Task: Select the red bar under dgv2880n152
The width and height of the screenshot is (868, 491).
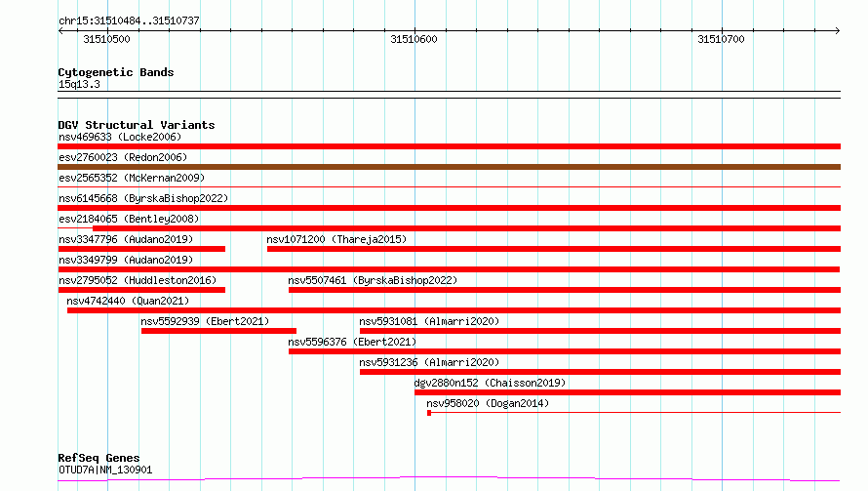Action: click(628, 392)
